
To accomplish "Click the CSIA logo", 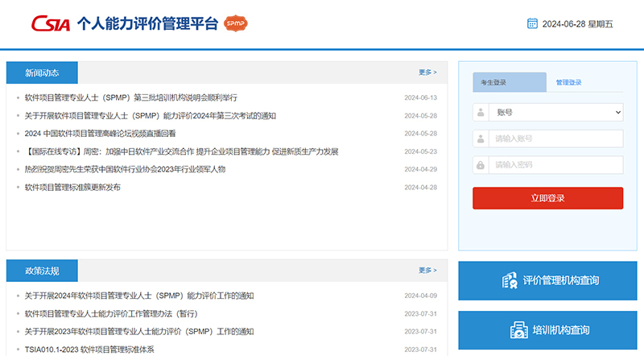I will [x=51, y=24].
